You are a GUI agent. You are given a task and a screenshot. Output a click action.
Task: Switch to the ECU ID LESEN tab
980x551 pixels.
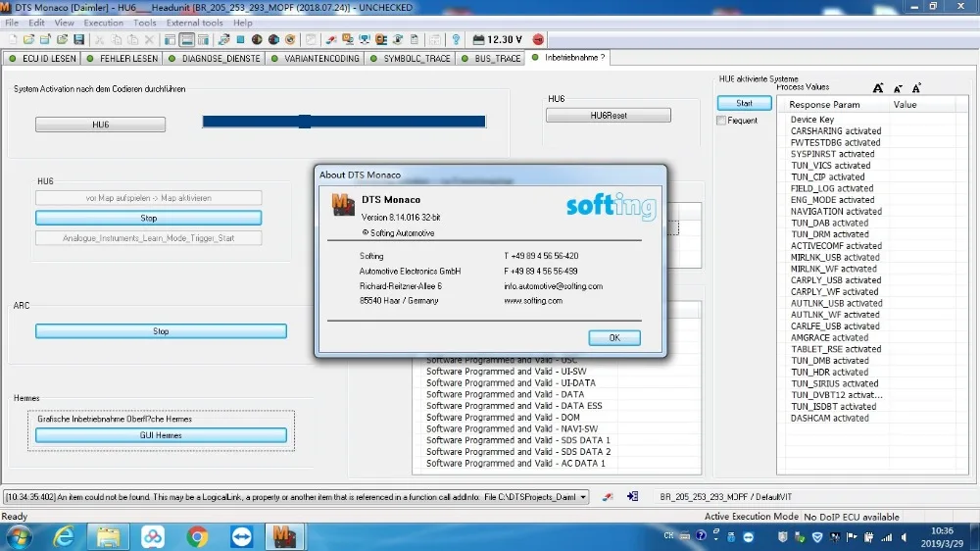point(42,58)
